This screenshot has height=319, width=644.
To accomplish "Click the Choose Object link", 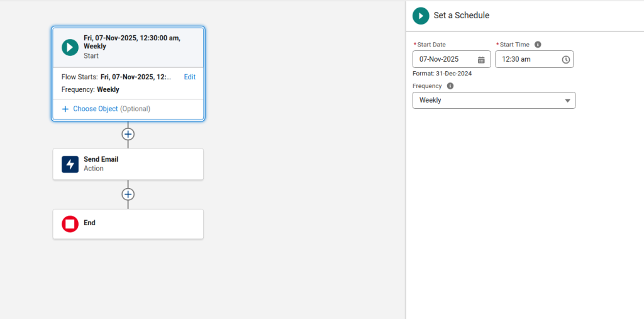I will tap(96, 109).
